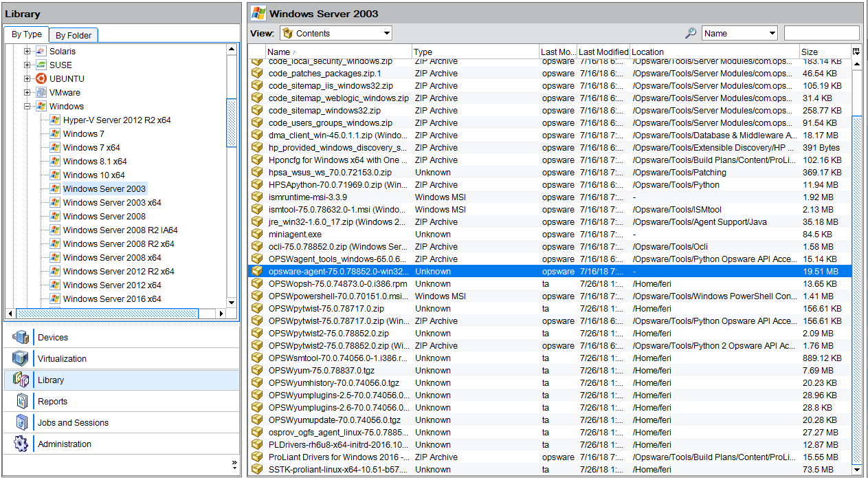Image resolution: width=868 pixels, height=478 pixels.
Task: Click the sidebar overflow chevron below Administration
Action: point(234,464)
